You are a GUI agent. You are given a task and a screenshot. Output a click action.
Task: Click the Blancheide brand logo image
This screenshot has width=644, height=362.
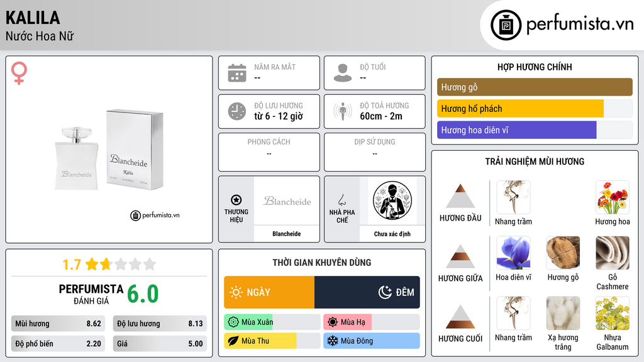click(x=287, y=201)
